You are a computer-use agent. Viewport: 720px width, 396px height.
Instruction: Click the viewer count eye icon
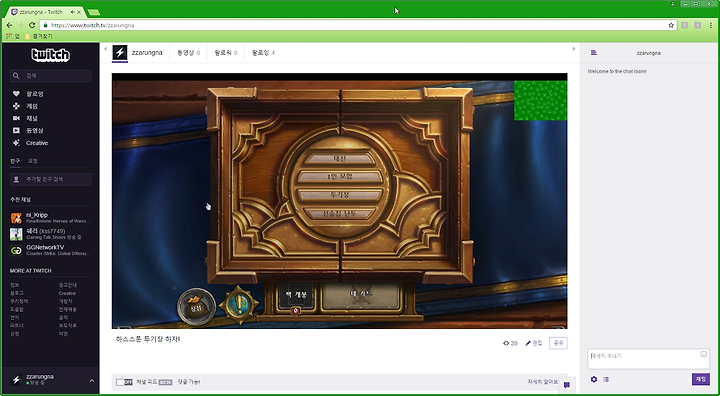click(x=506, y=343)
